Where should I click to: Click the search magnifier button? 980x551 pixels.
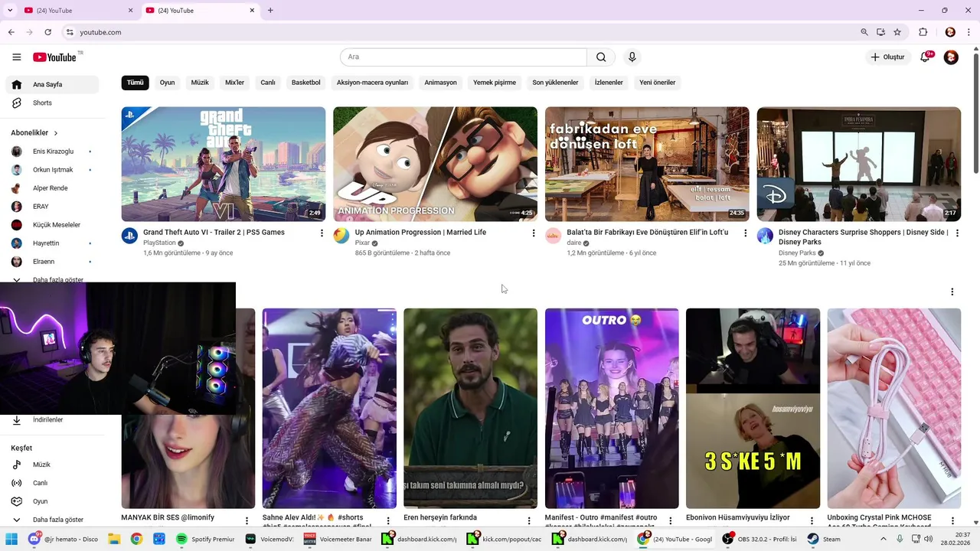[x=601, y=57]
